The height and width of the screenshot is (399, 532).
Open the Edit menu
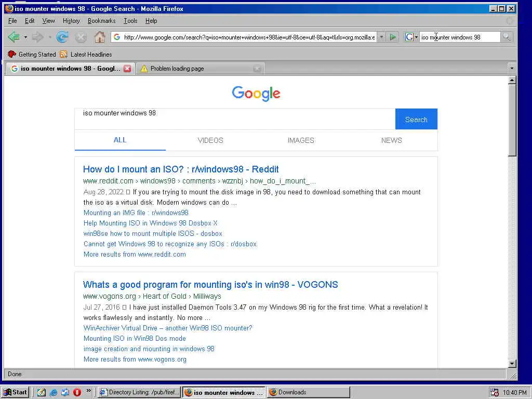(30, 21)
